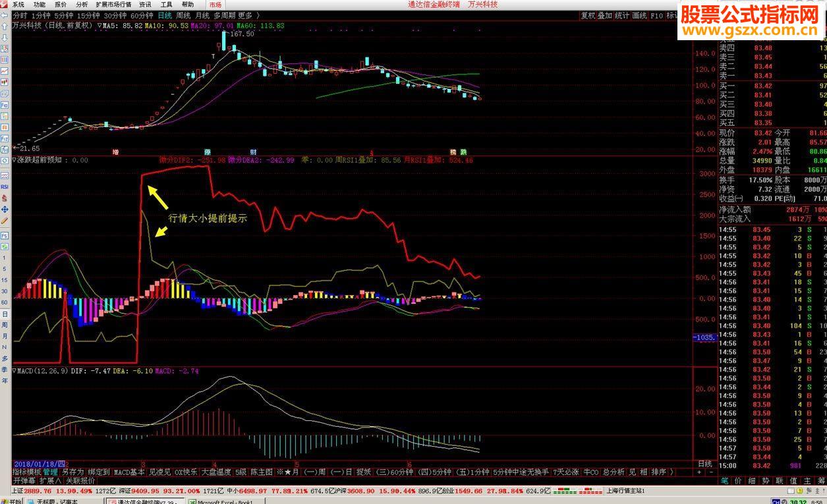Image resolution: width=827 pixels, height=504 pixels.
Task: Open the 分析 menu
Action: 82,5
